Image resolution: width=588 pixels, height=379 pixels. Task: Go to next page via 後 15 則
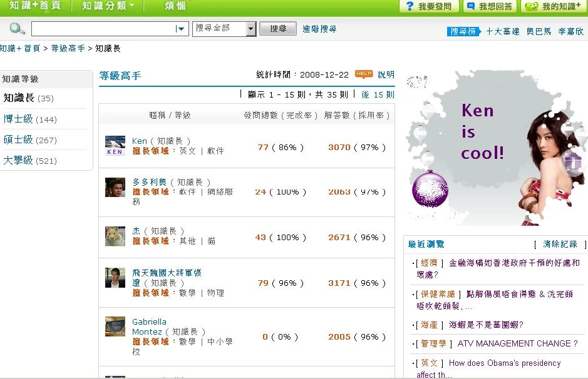[378, 95]
